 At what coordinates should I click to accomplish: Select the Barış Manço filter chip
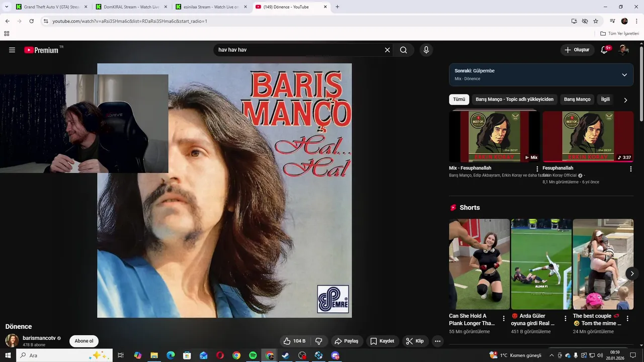[x=577, y=100]
